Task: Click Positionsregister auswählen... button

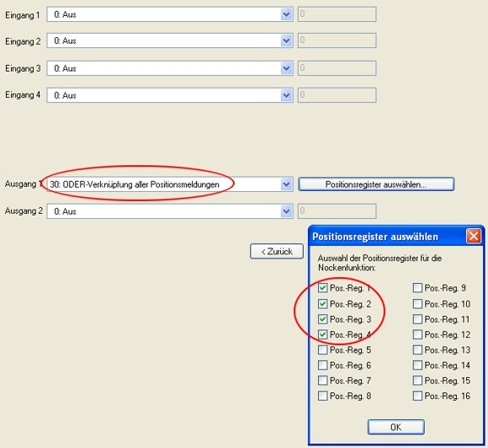Action: click(376, 184)
